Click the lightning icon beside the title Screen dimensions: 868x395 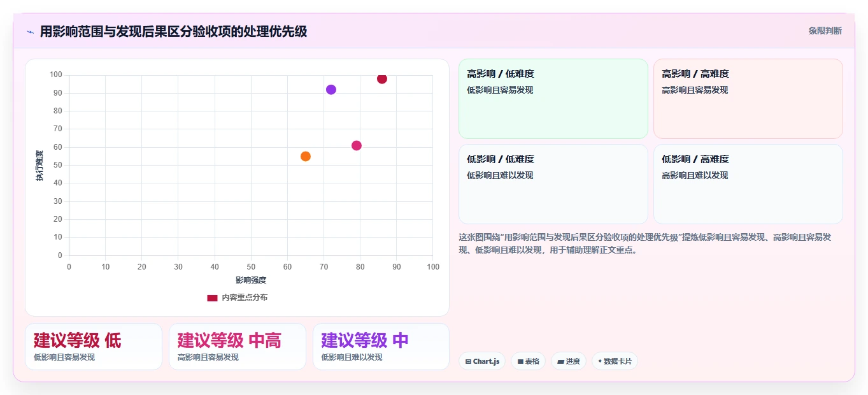tap(30, 32)
